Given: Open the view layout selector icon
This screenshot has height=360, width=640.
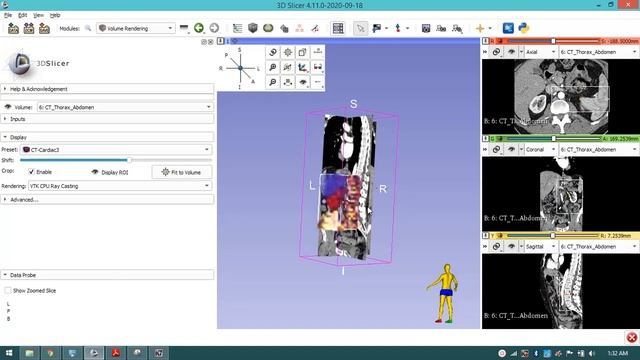Looking at the screenshot, I should pyautogui.click(x=338, y=28).
